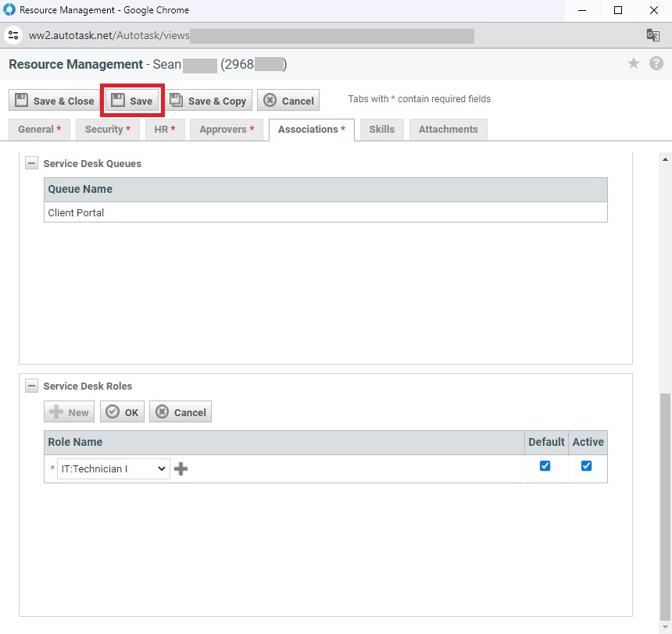This screenshot has width=672, height=634.
Task: Open the Role Name dropdown
Action: pyautogui.click(x=113, y=468)
